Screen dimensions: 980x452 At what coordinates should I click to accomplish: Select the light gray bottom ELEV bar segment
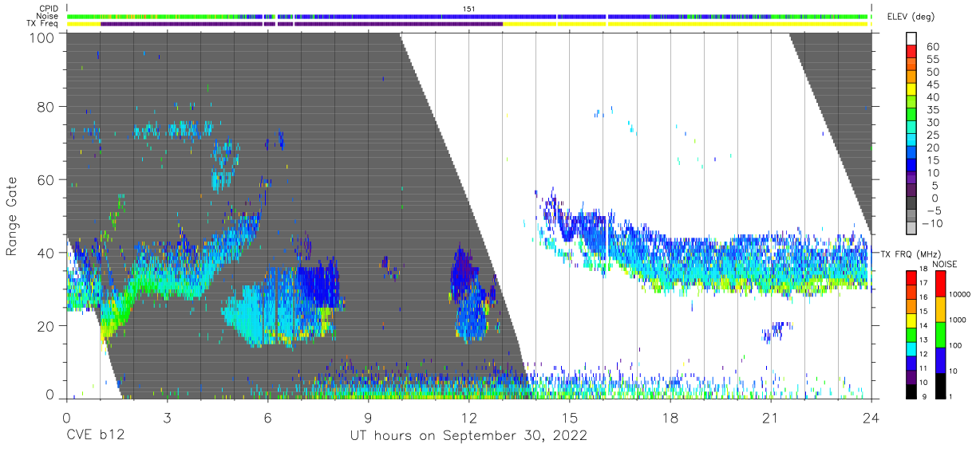pos(912,229)
